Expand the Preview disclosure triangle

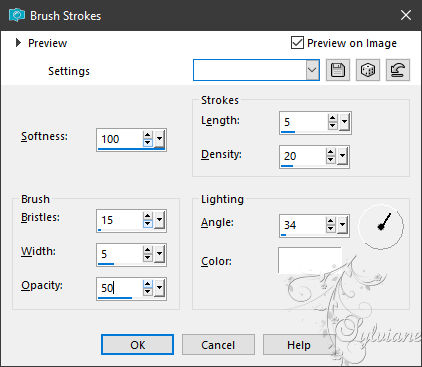[18, 43]
